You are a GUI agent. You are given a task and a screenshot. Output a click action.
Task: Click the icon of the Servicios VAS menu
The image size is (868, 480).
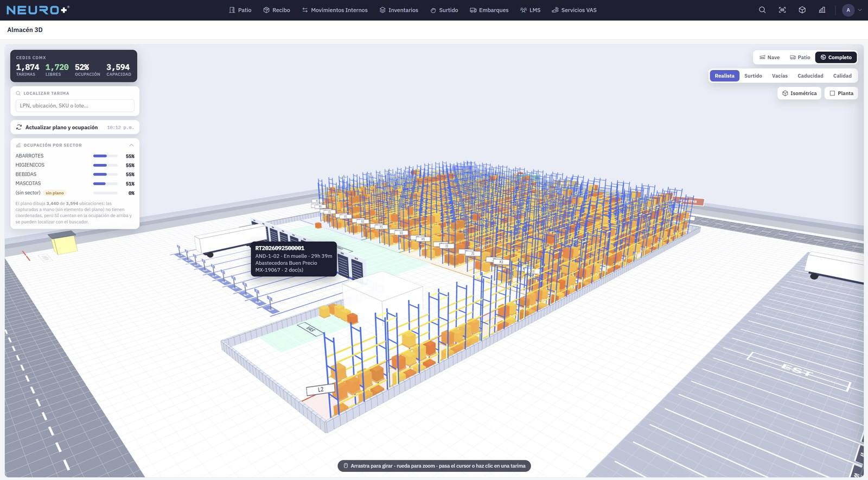pos(555,10)
